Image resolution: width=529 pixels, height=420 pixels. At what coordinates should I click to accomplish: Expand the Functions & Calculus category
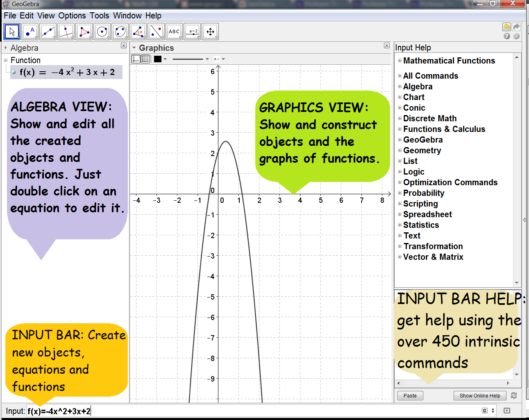tap(400, 129)
